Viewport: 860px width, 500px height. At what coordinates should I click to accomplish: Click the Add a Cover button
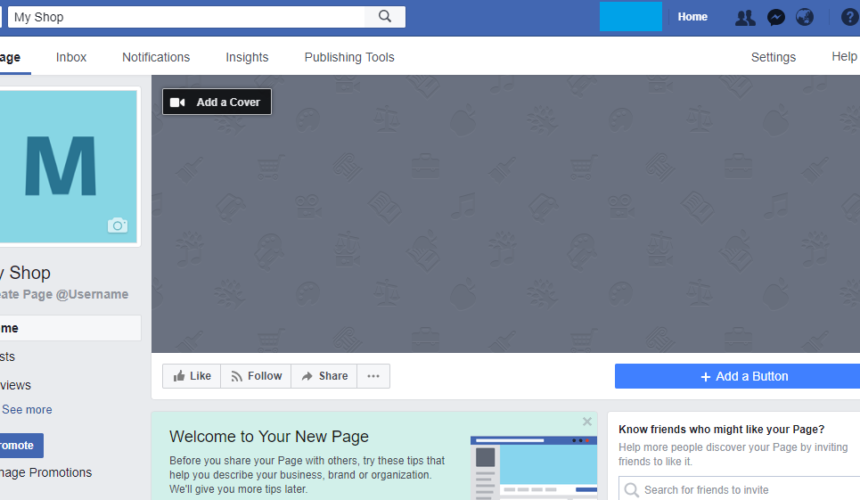coord(217,102)
